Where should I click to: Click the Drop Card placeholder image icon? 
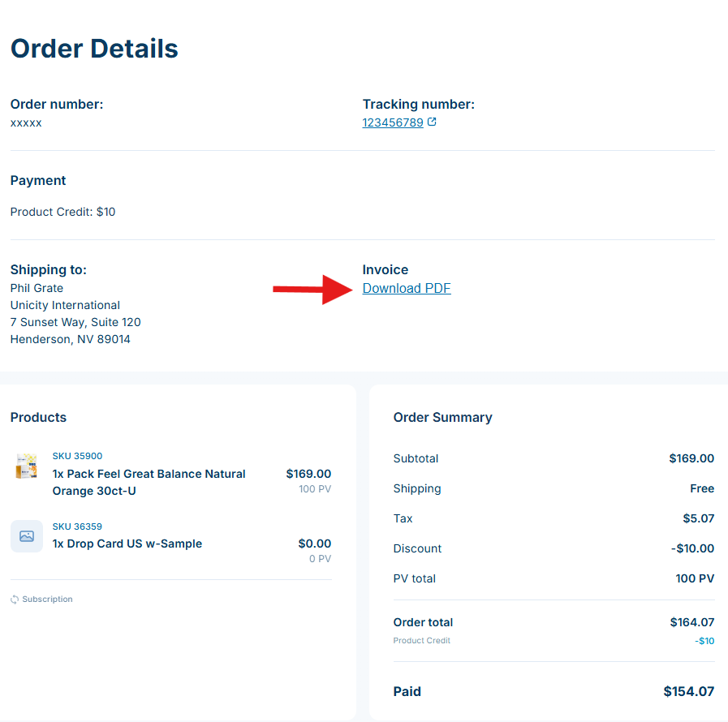tap(27, 536)
